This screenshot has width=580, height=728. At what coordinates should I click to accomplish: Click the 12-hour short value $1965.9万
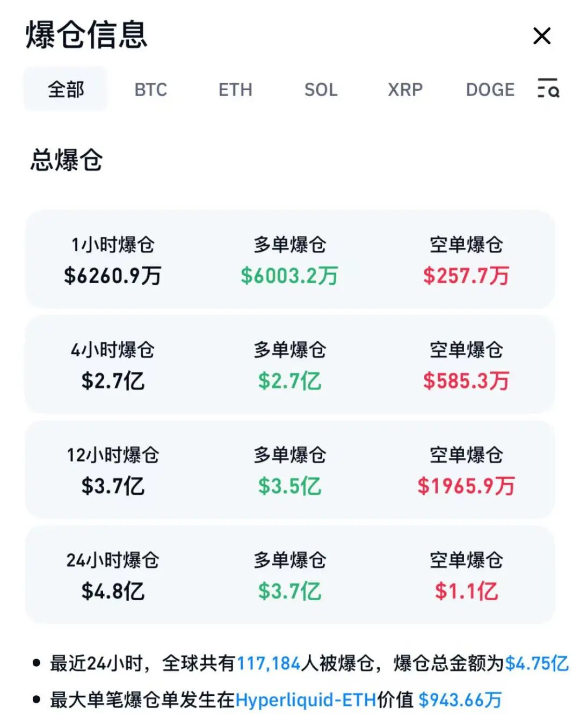pos(466,486)
